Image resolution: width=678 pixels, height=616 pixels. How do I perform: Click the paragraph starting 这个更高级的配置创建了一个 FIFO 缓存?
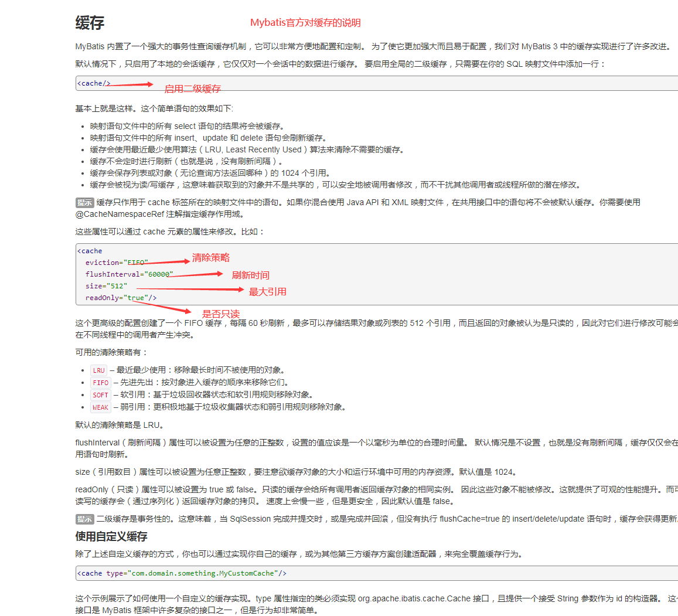tap(377, 329)
